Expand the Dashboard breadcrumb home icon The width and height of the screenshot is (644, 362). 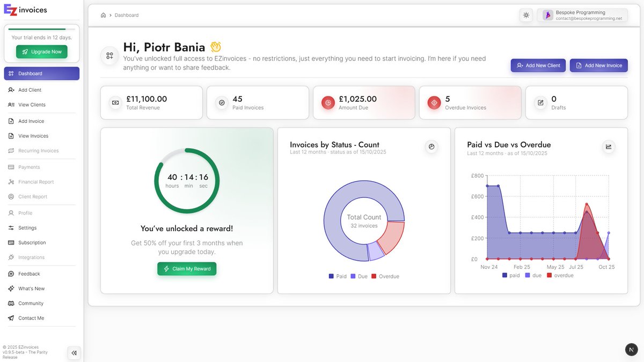pos(102,15)
